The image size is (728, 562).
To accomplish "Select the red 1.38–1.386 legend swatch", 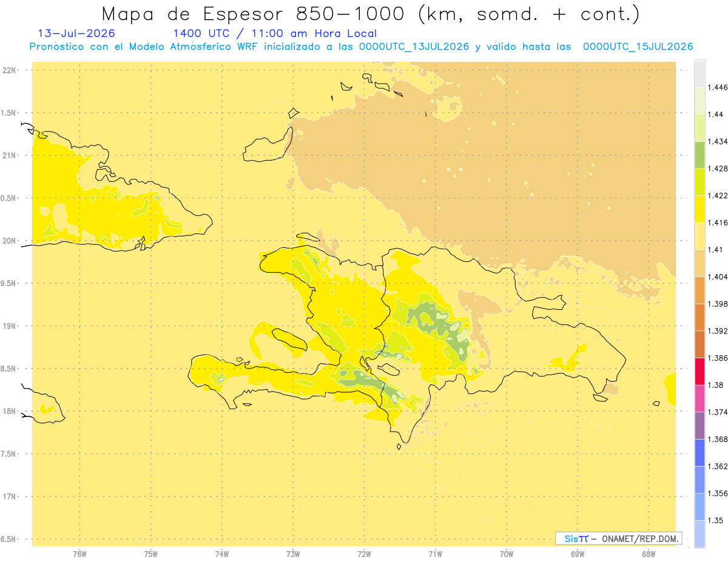I will click(x=699, y=371).
